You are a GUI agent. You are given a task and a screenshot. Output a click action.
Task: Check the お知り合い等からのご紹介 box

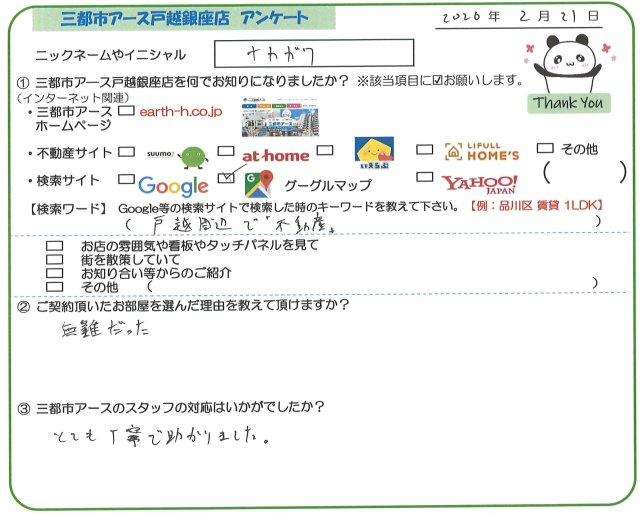(x=55, y=273)
